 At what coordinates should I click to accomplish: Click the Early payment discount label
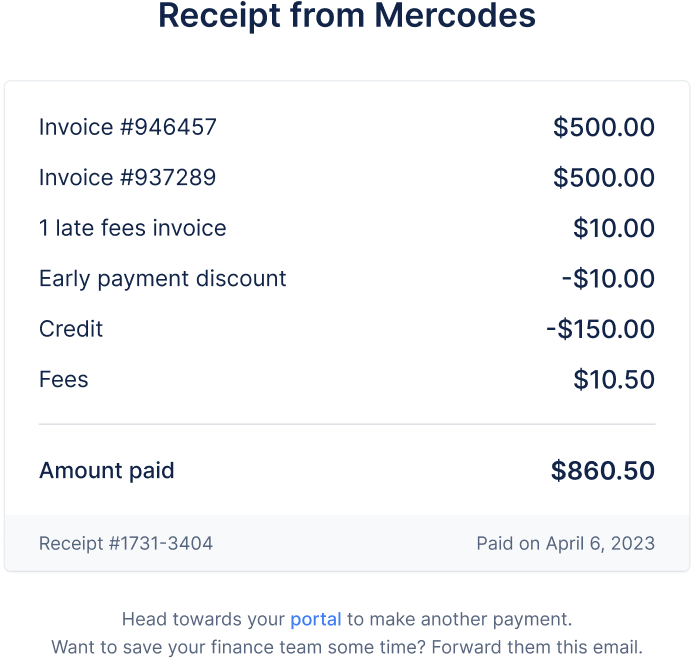click(x=162, y=279)
